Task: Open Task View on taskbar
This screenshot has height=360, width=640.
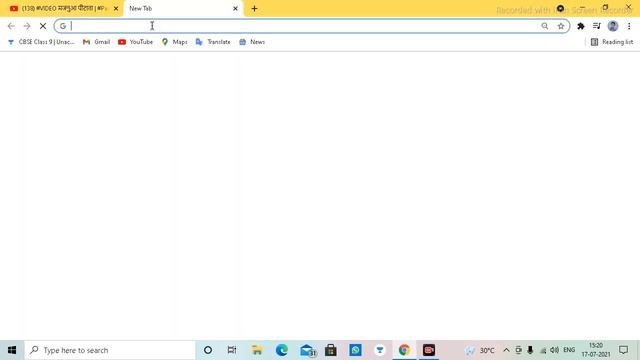Action: (232, 350)
